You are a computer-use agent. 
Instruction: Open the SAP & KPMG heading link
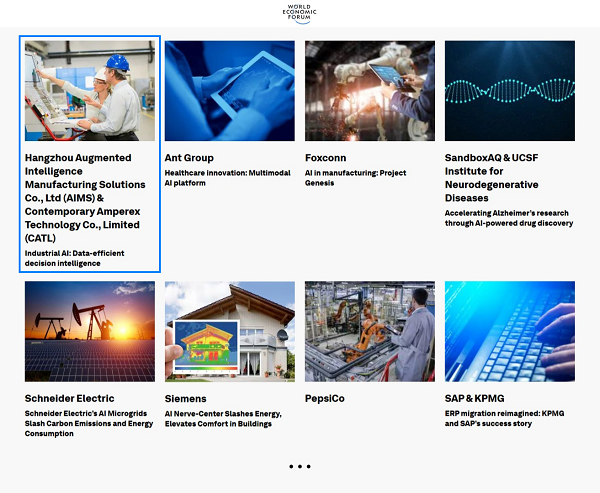474,398
